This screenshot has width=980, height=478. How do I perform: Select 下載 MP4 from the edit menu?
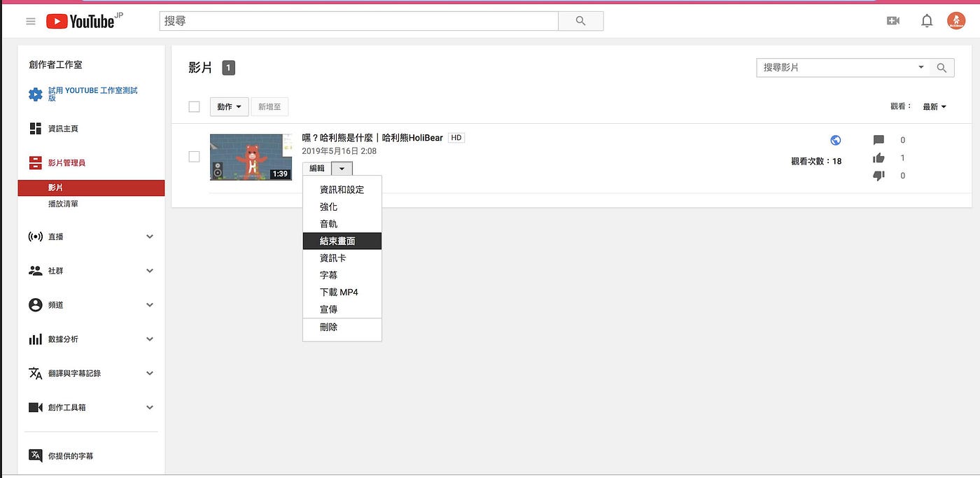pyautogui.click(x=342, y=292)
